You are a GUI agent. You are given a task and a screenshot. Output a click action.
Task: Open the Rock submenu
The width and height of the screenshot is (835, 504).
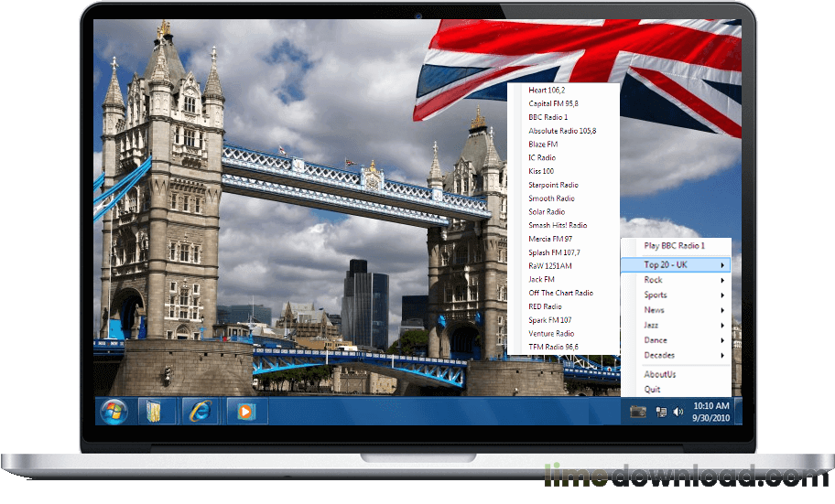coord(676,280)
